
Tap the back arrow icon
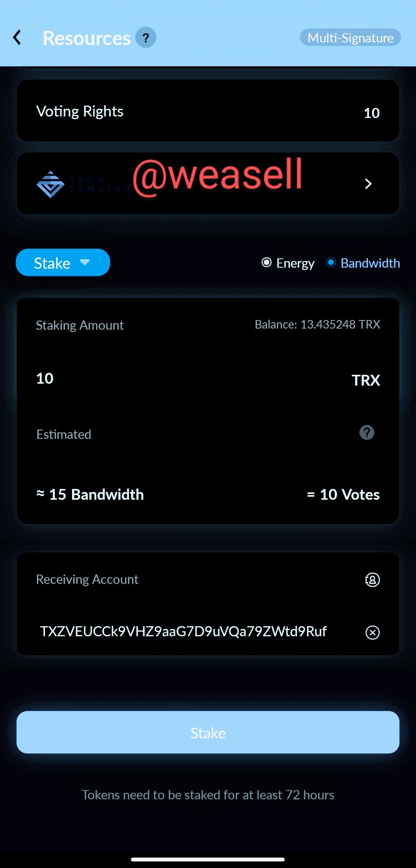point(17,37)
